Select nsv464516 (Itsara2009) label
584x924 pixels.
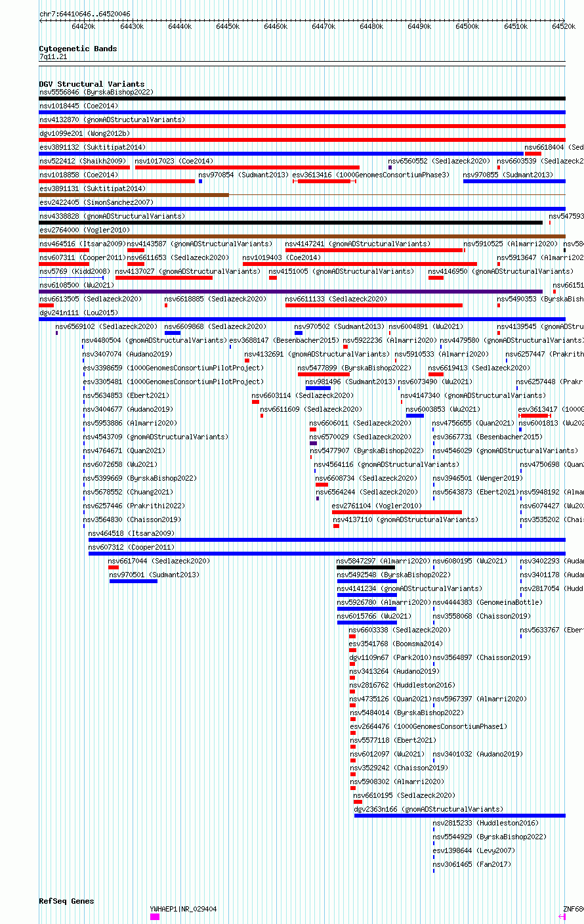(x=83, y=244)
